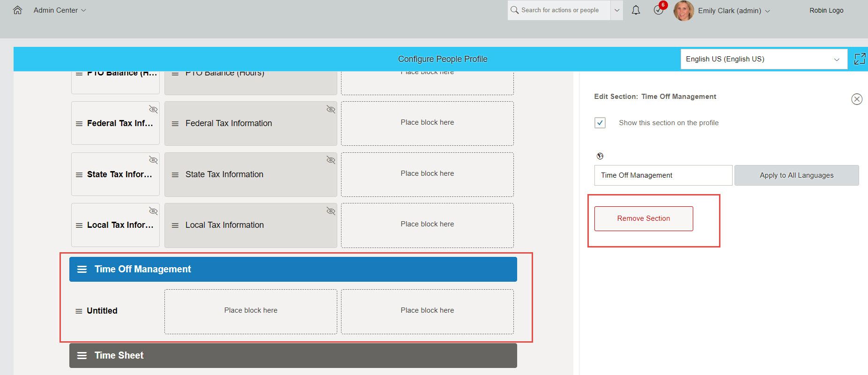This screenshot has width=868, height=375.
Task: Click the Untitled subsection handle icon
Action: point(79,311)
